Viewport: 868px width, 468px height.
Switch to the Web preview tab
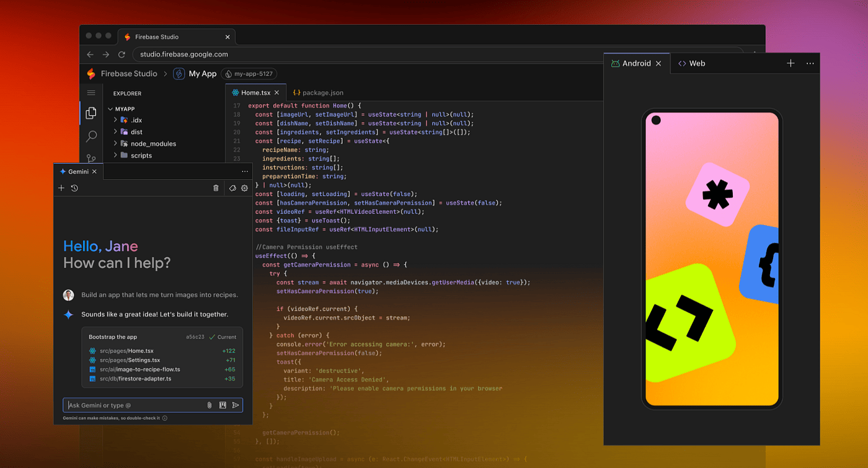[691, 63]
